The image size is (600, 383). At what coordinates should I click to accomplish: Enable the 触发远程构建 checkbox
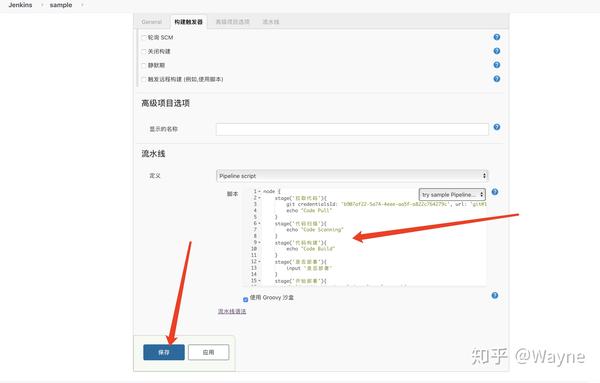tap(144, 79)
